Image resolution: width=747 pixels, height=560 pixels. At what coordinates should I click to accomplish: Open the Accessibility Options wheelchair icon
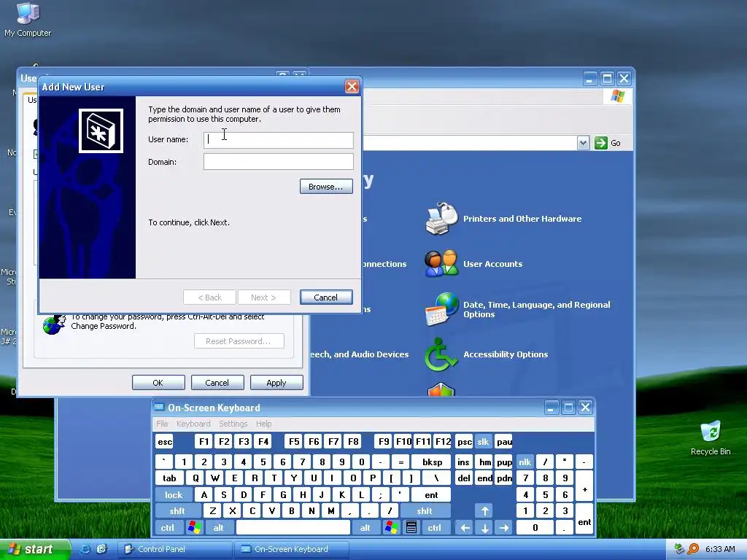[x=440, y=354]
